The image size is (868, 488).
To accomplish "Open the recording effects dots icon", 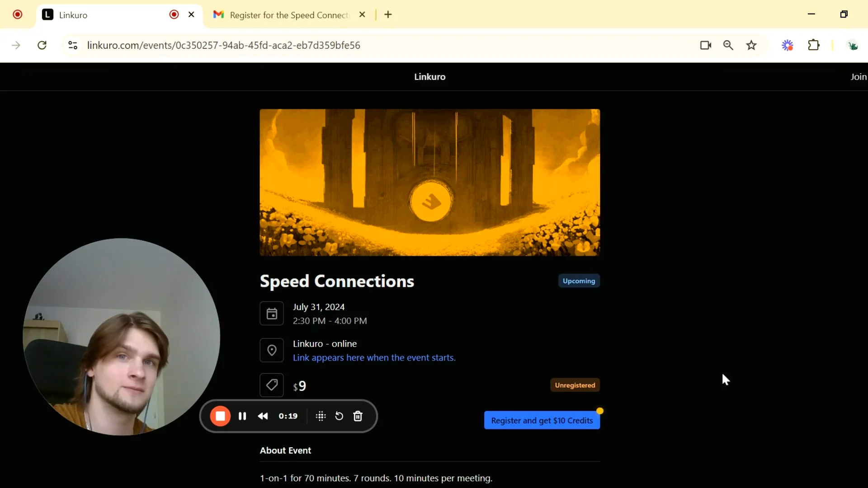I will (x=321, y=416).
